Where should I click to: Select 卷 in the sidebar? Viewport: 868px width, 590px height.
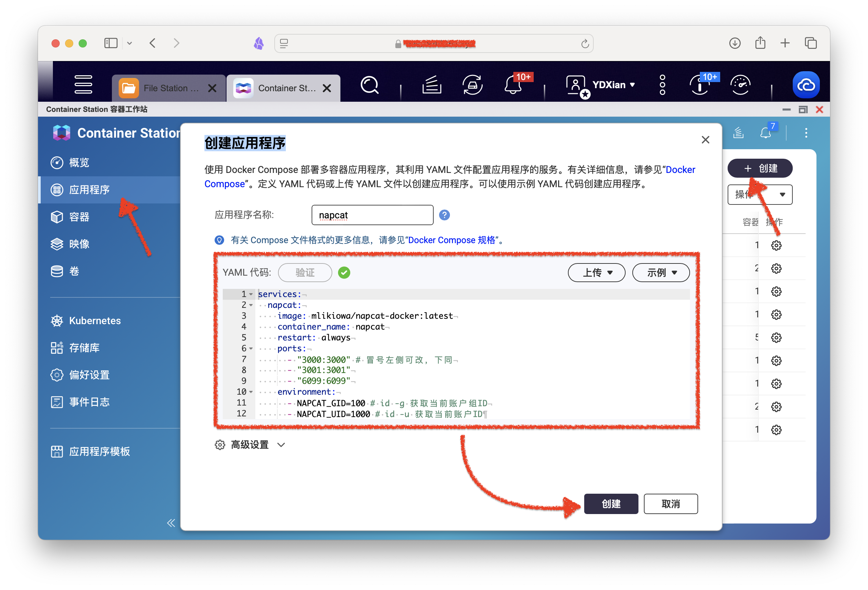pyautogui.click(x=110, y=271)
